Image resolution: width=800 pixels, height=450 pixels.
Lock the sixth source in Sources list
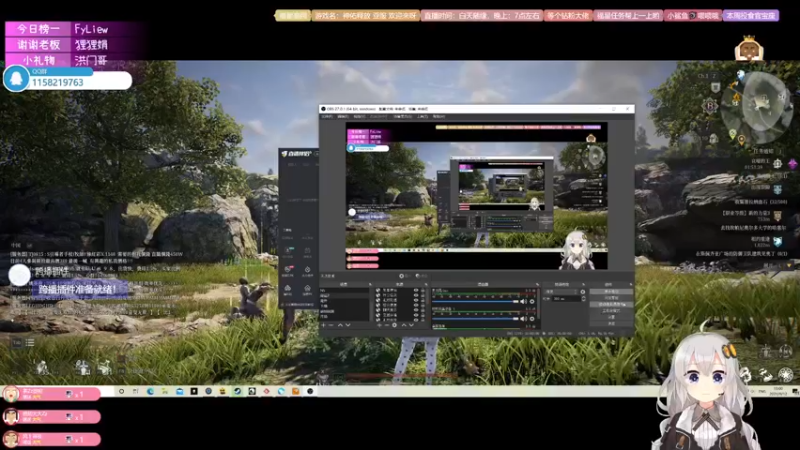tap(423, 315)
